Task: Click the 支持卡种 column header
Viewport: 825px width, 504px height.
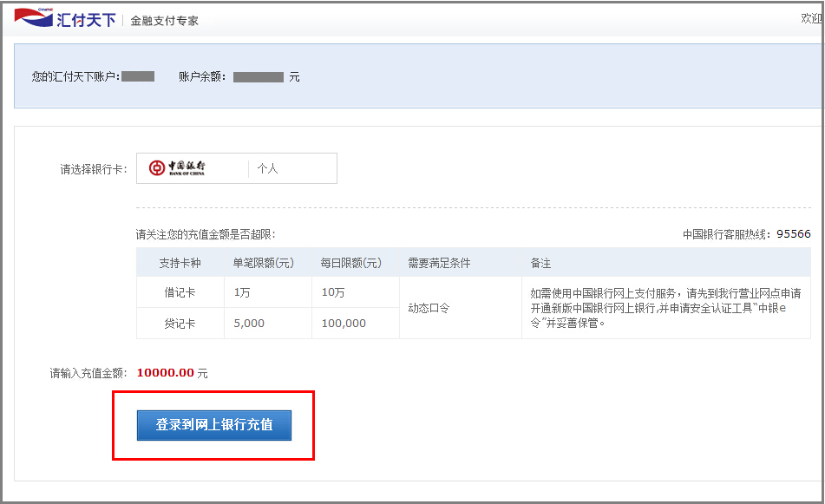Action: click(180, 264)
